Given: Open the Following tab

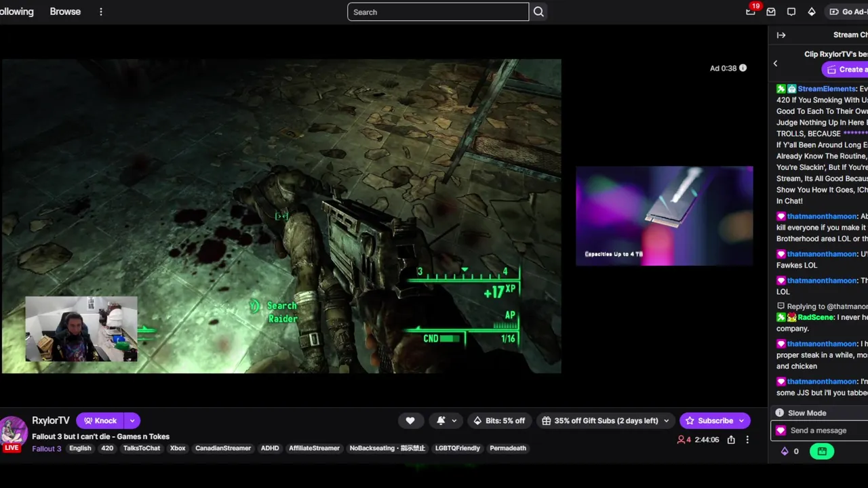Looking at the screenshot, I should [16, 12].
